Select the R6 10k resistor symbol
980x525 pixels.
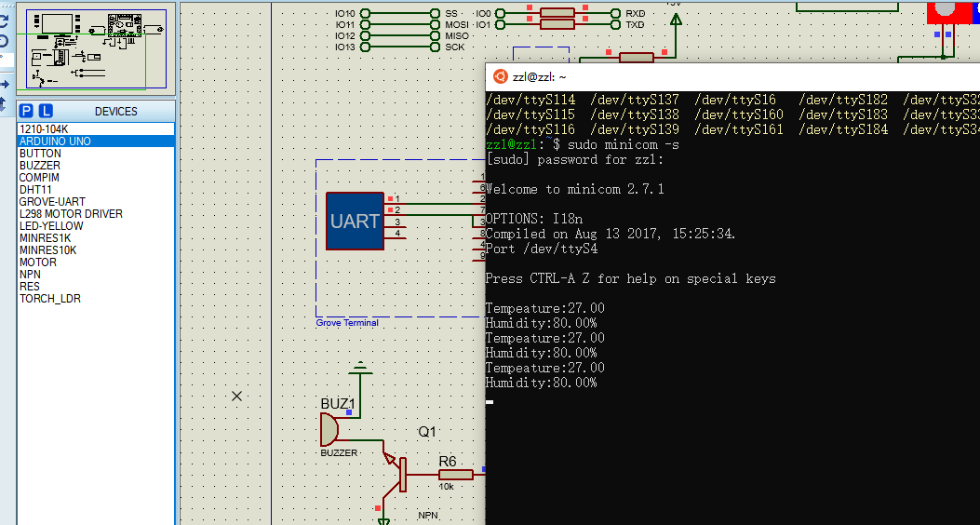click(x=455, y=475)
